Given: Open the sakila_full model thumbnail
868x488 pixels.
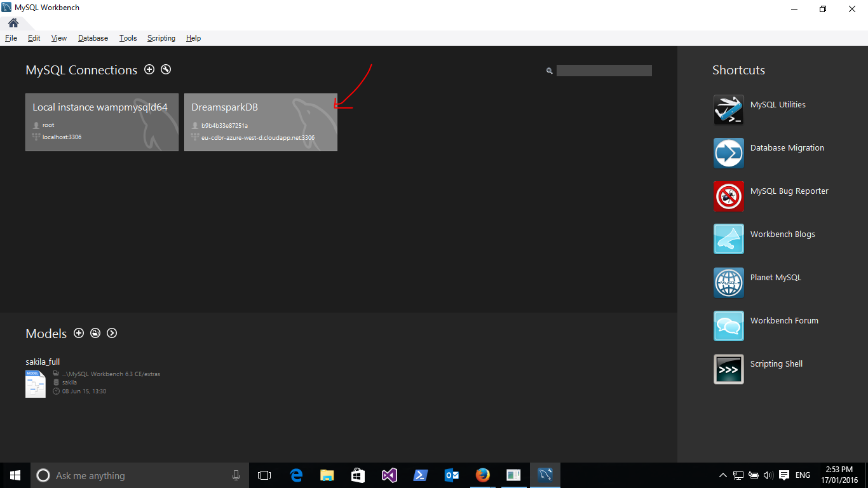Looking at the screenshot, I should [36, 384].
